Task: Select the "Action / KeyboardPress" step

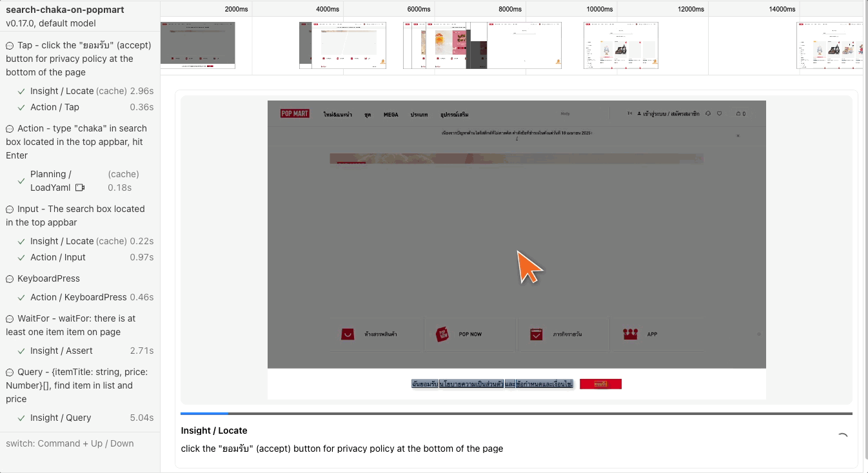Action: (x=84, y=297)
